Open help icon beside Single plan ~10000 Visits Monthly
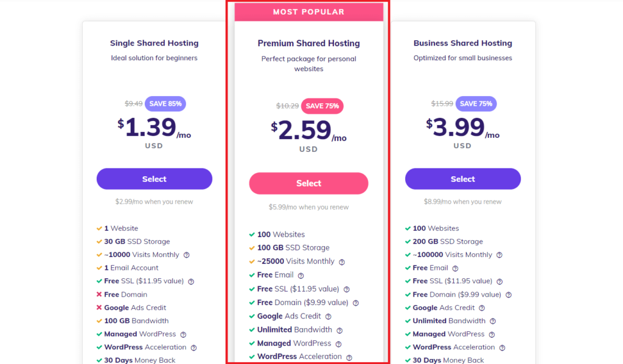The width and height of the screenshot is (623, 364). point(186,255)
